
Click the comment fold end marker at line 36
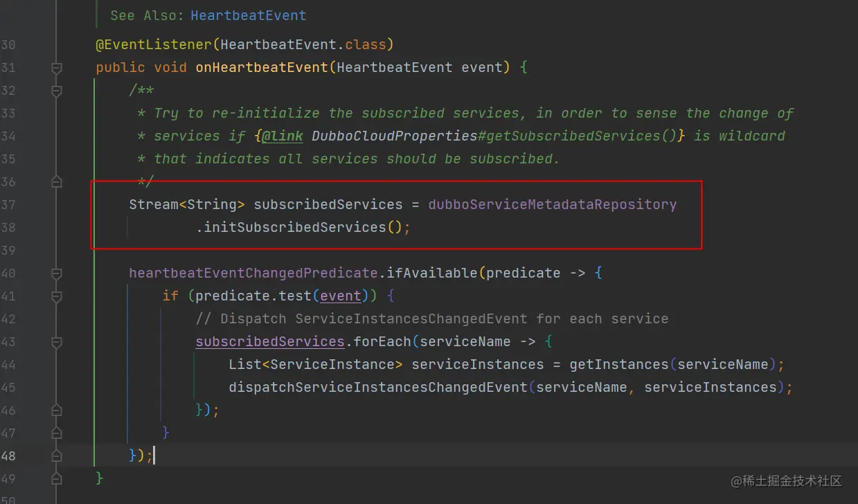pyautogui.click(x=57, y=181)
